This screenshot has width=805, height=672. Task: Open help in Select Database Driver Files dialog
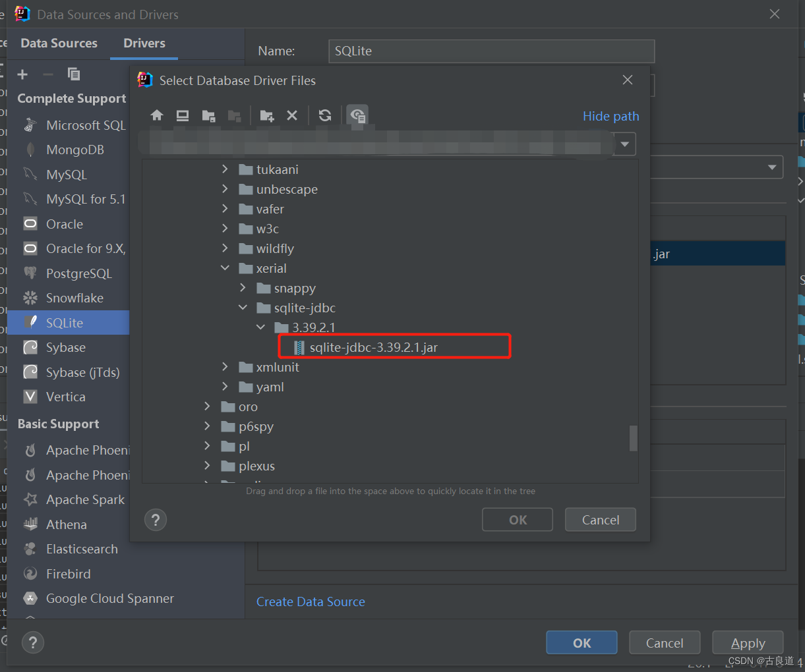156,520
